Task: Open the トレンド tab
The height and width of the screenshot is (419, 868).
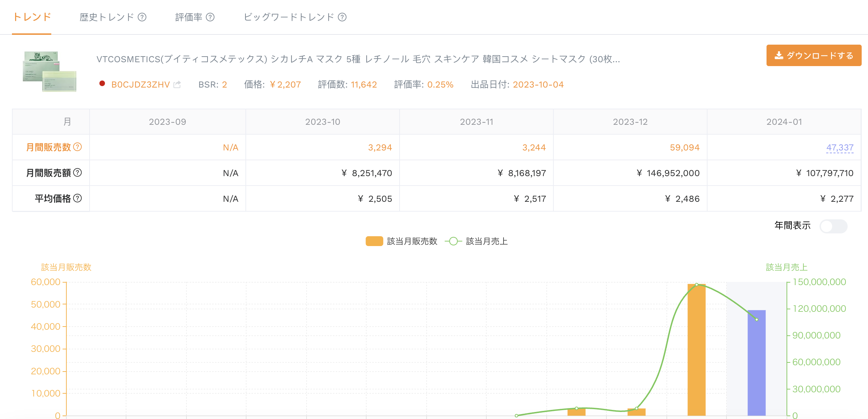Action: (32, 17)
